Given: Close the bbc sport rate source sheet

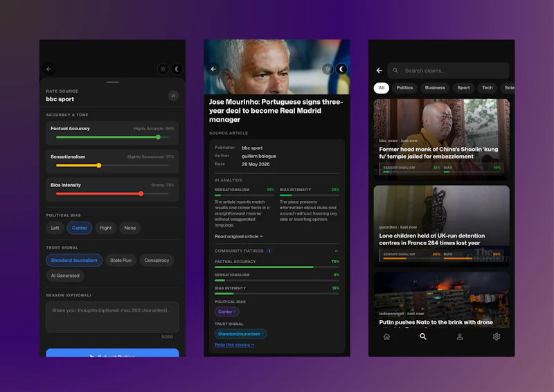Looking at the screenshot, I should (x=173, y=96).
